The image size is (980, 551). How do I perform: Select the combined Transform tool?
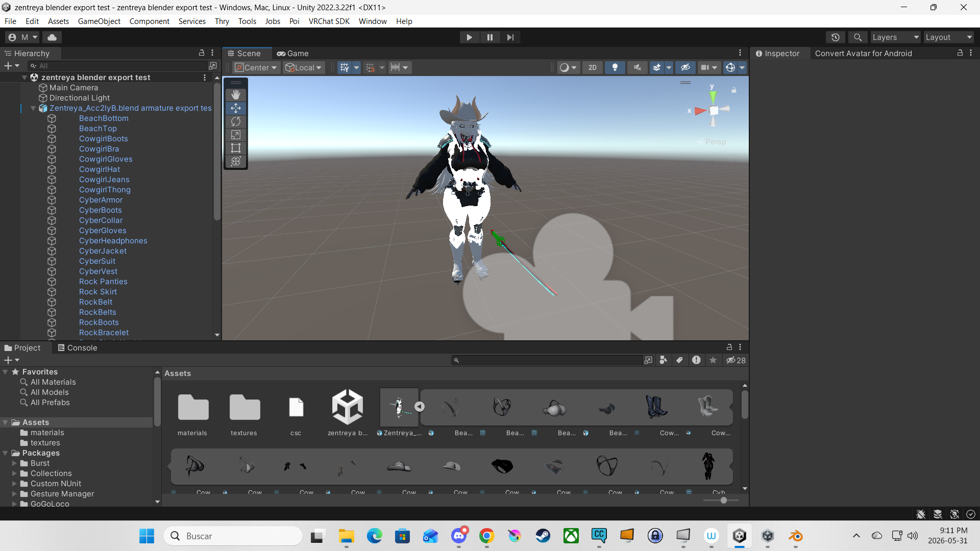coord(236,161)
